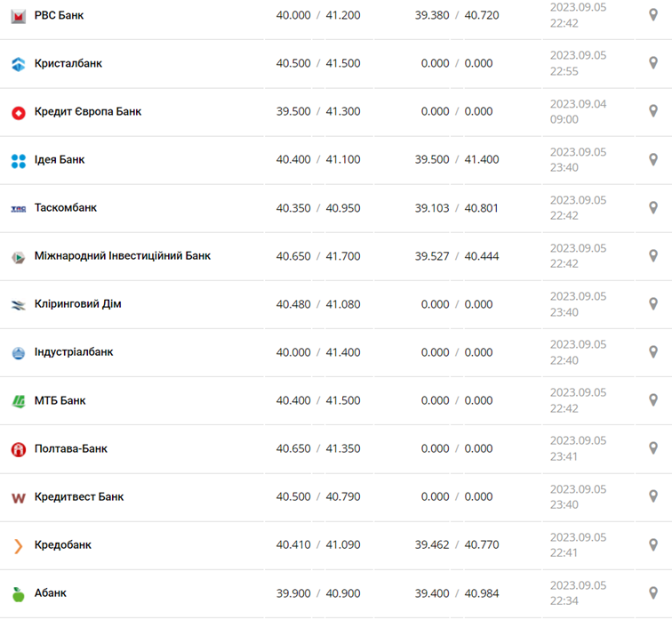Click the Ідея Банк logo icon
Viewport: 672px width, 620px height.
[x=18, y=160]
